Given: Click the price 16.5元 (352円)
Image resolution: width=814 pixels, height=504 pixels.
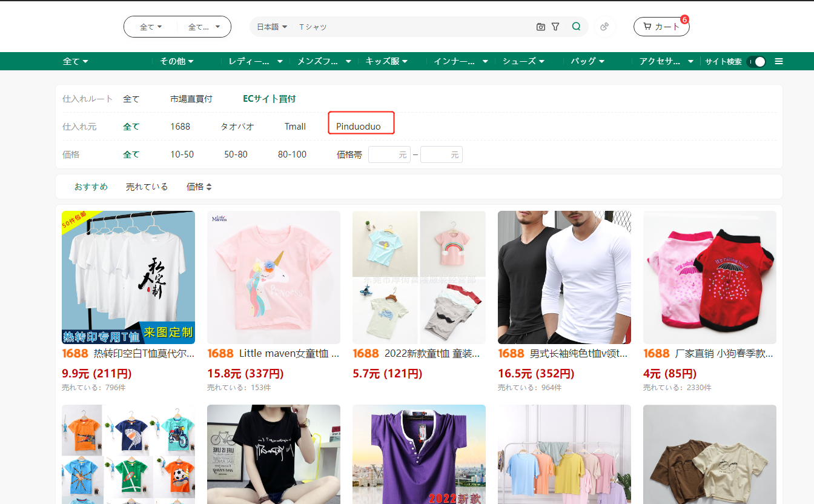Looking at the screenshot, I should coord(536,373).
